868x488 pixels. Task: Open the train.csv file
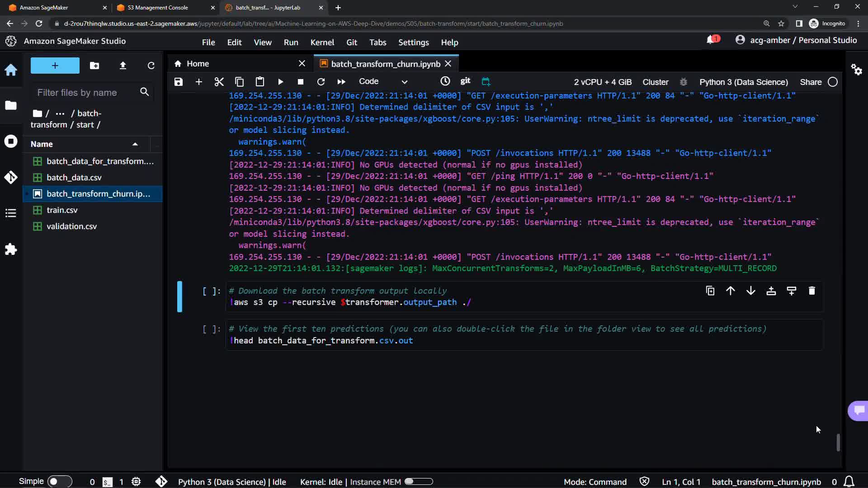(62, 210)
